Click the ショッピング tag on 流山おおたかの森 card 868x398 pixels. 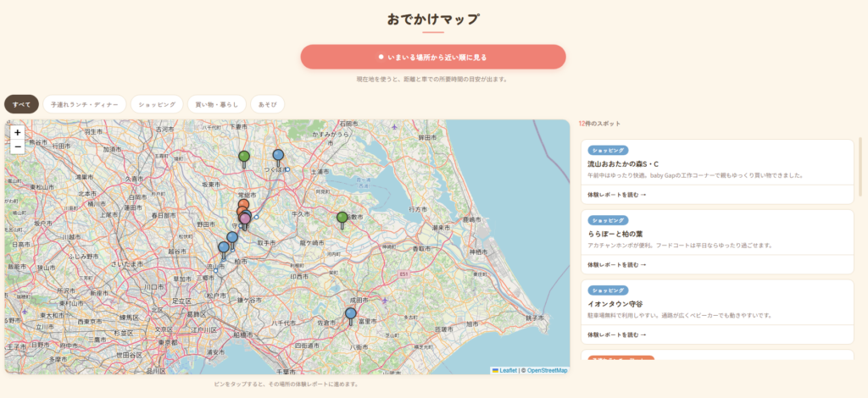coord(608,151)
